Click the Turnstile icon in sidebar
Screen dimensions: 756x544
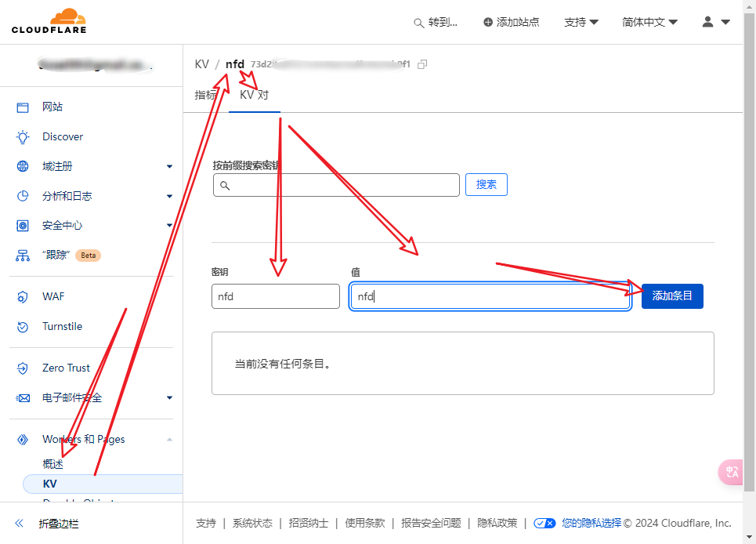point(23,326)
